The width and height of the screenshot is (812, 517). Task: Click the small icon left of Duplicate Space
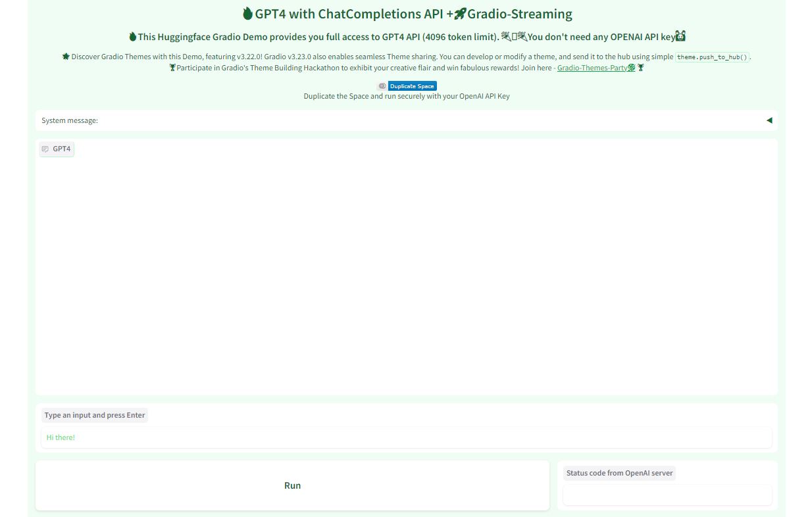tap(382, 86)
